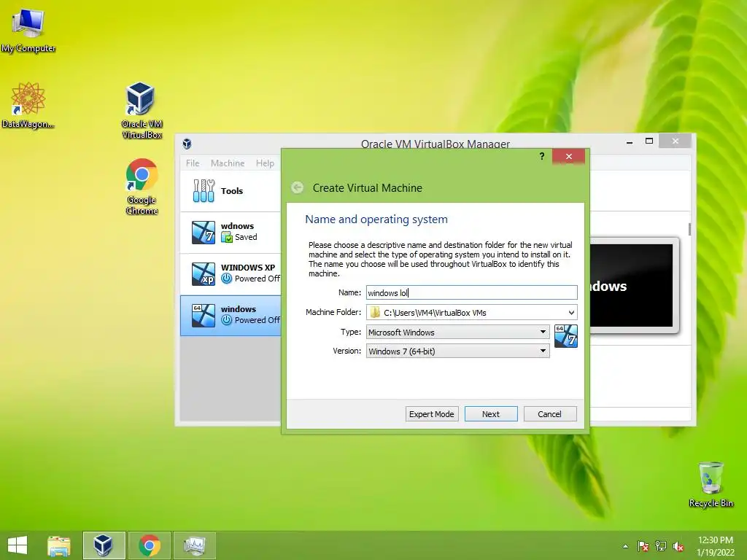Select the WINDOWS XP VM name text

tap(248, 267)
